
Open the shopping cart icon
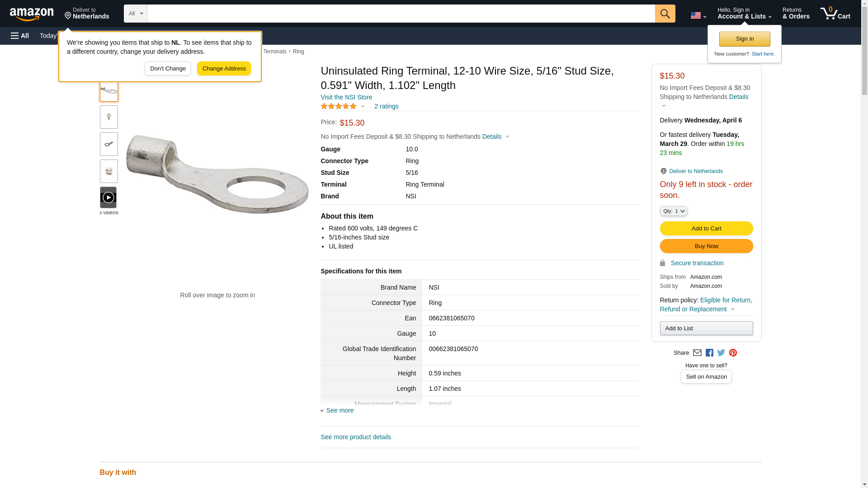(x=835, y=14)
